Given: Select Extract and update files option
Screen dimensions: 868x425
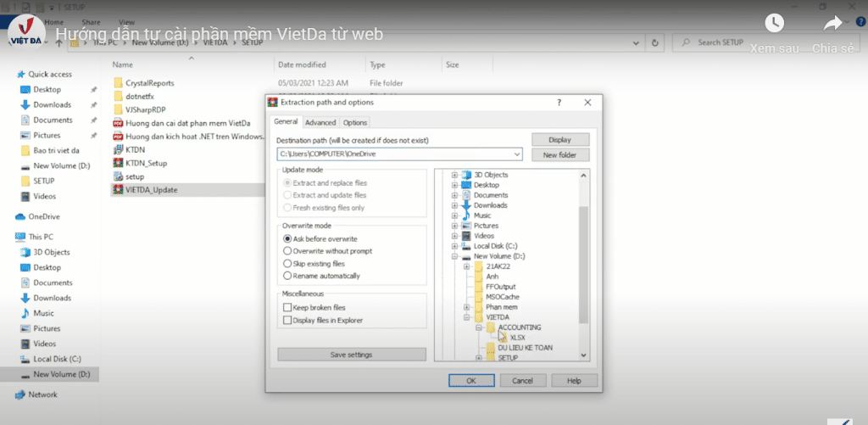Looking at the screenshot, I should 287,195.
